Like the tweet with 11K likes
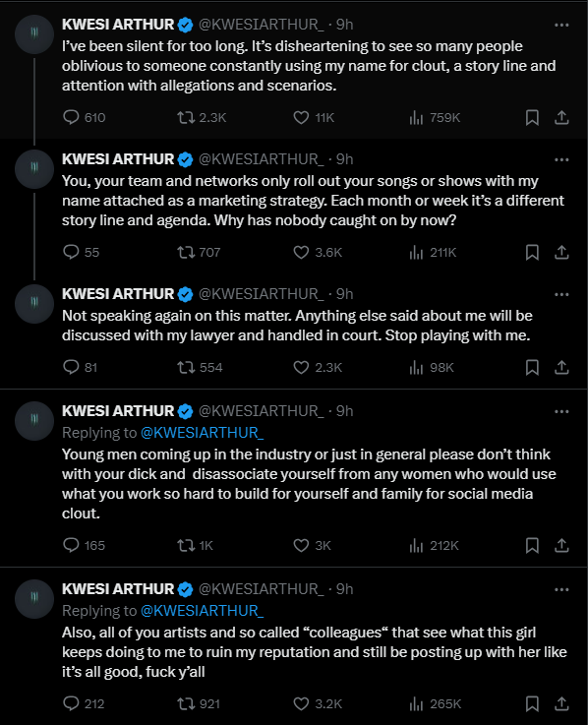This screenshot has height=725, width=588. 314,117
